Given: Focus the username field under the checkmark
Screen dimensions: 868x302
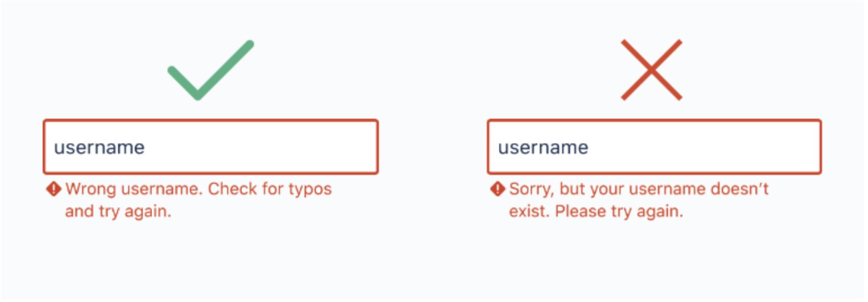Looking at the screenshot, I should (x=210, y=147).
